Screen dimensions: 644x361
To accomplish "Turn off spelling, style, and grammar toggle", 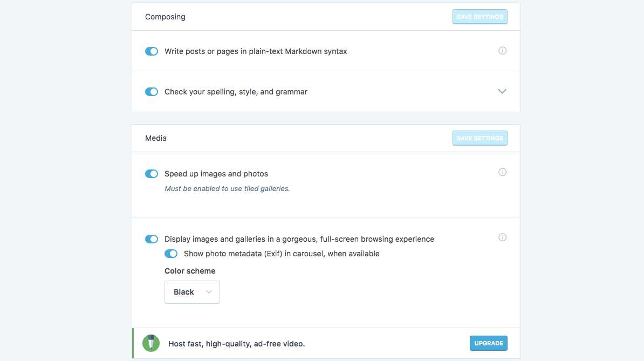I will [152, 92].
